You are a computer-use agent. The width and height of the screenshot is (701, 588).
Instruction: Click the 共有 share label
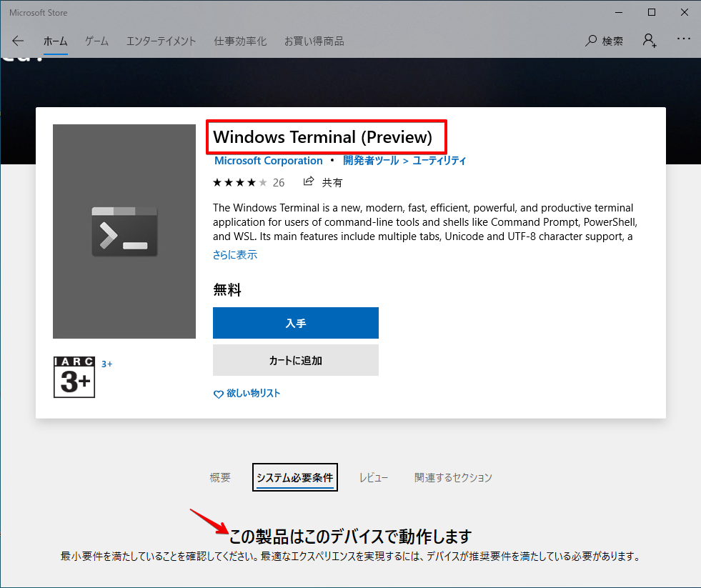tap(332, 182)
